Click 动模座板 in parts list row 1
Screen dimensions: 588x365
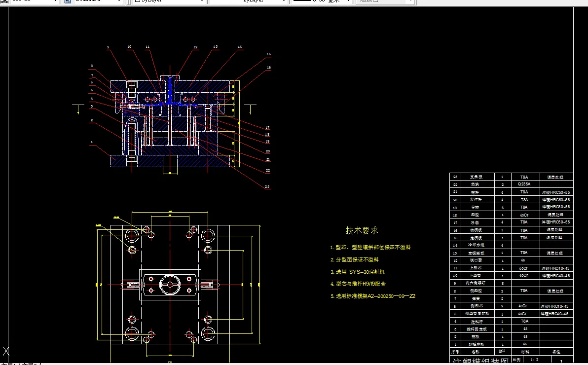coord(476,344)
